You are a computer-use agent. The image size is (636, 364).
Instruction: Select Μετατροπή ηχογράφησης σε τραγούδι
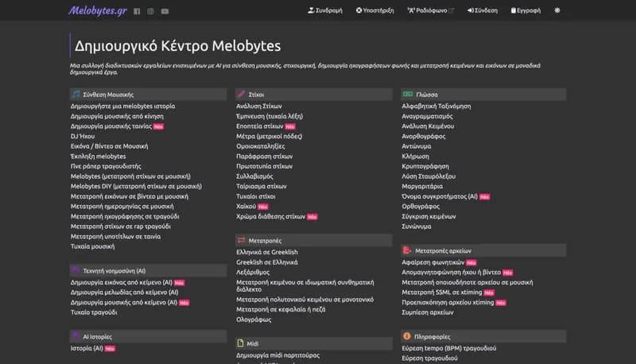pos(125,216)
